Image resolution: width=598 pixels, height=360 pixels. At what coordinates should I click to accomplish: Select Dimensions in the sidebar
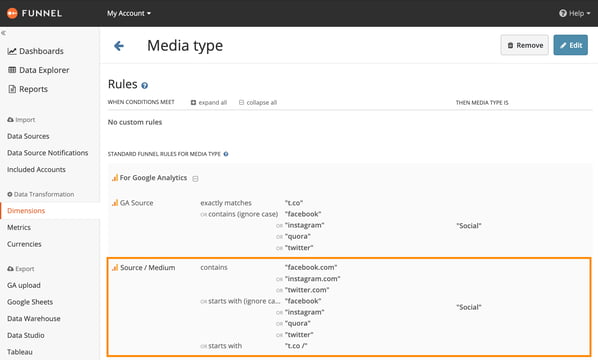point(26,211)
